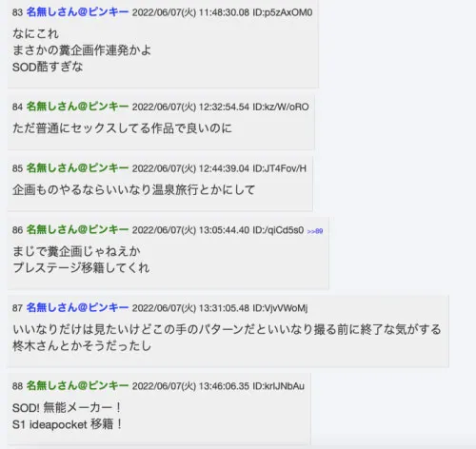Click the ID:VjvVWoMj label
This screenshot has width=476, height=449.
[x=280, y=308]
